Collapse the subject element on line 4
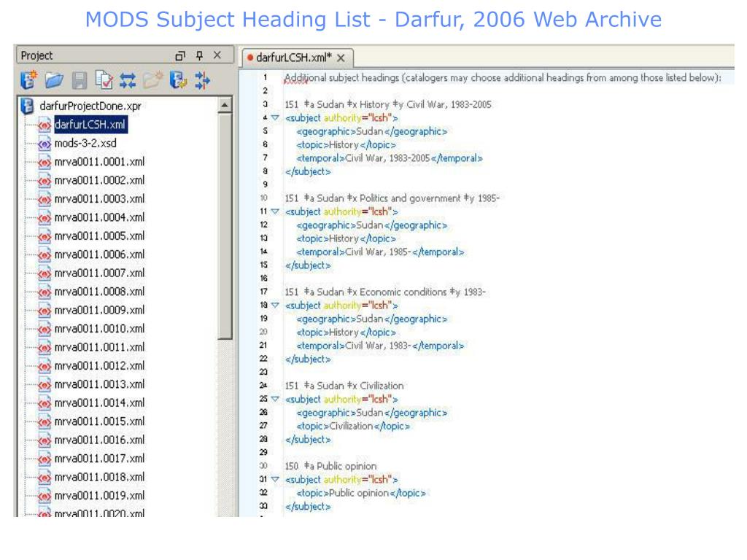The width and height of the screenshot is (747, 560). point(275,117)
